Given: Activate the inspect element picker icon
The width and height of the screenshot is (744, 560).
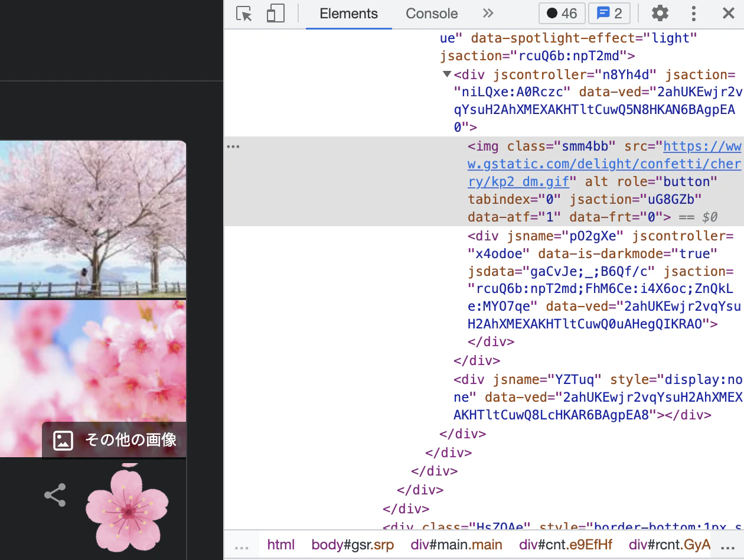Looking at the screenshot, I should (244, 14).
